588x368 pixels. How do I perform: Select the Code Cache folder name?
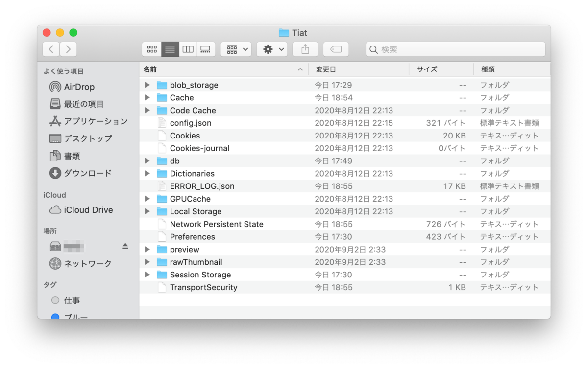click(193, 111)
